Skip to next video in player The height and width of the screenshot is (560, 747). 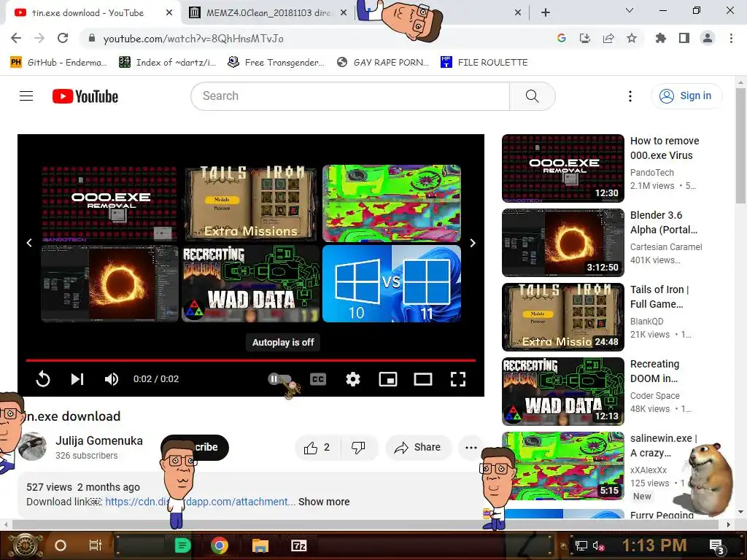[x=77, y=379]
